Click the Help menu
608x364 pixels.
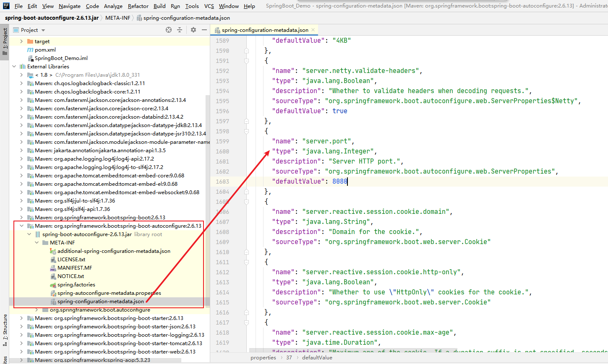coord(249,6)
